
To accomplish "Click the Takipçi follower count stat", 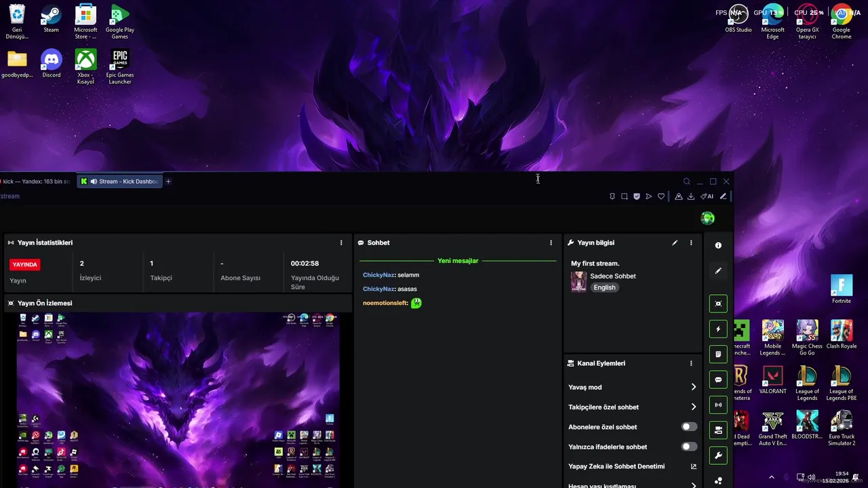I will click(x=180, y=270).
